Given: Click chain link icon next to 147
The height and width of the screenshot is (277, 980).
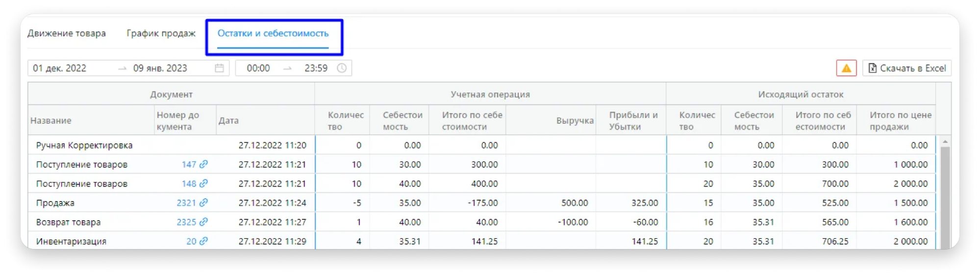Looking at the screenshot, I should 203,164.
